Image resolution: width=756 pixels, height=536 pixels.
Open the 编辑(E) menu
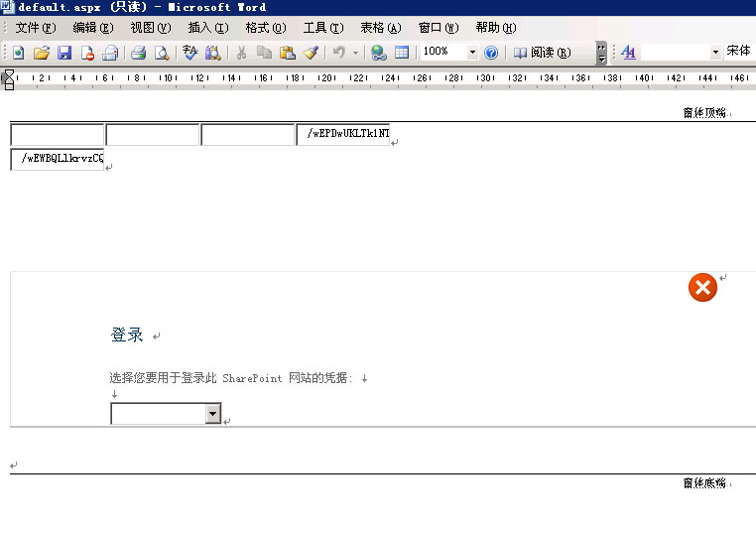(93, 28)
